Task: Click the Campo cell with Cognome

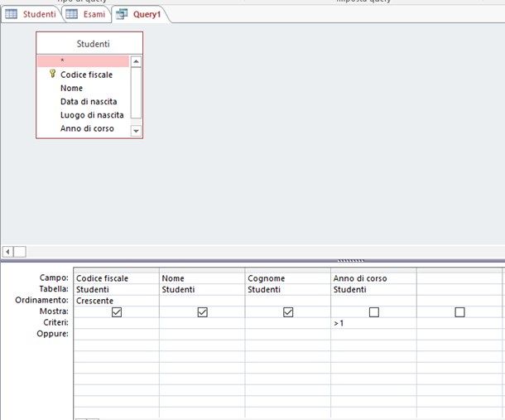Action: coord(287,278)
